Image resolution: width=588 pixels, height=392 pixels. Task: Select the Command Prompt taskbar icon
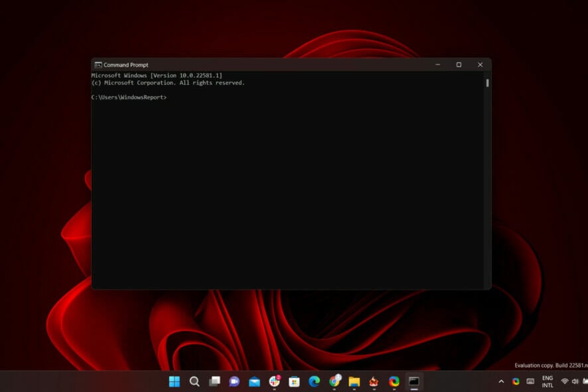(x=414, y=381)
